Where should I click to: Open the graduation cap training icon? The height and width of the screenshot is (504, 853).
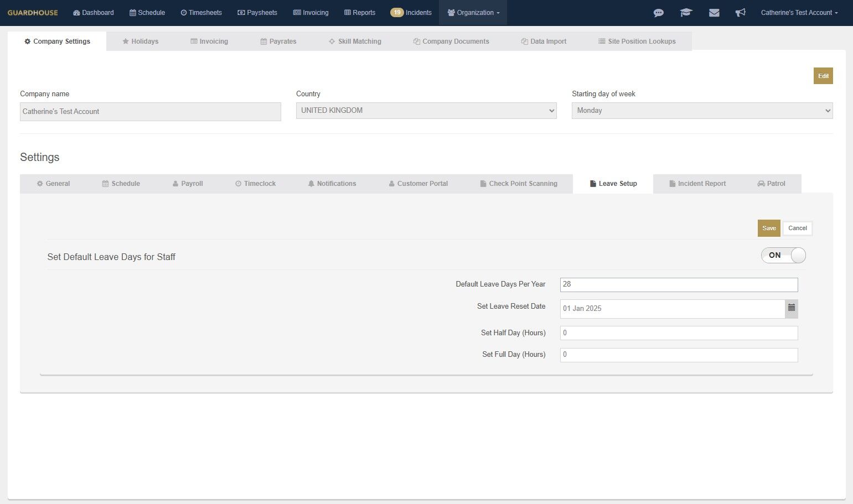click(686, 13)
